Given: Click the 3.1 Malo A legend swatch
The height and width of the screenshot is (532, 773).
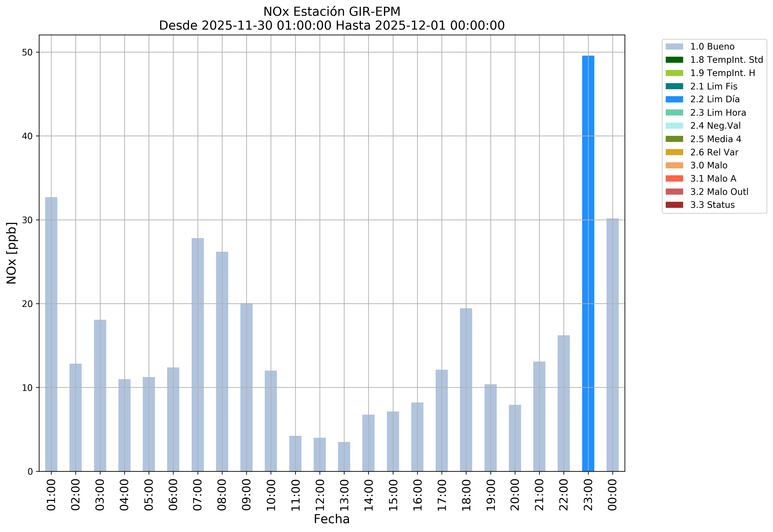Looking at the screenshot, I should (674, 179).
